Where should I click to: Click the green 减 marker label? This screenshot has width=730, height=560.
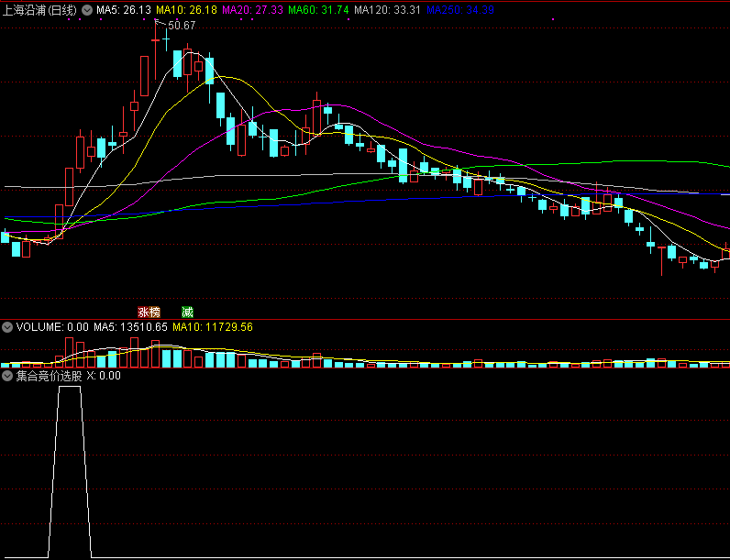point(188,313)
